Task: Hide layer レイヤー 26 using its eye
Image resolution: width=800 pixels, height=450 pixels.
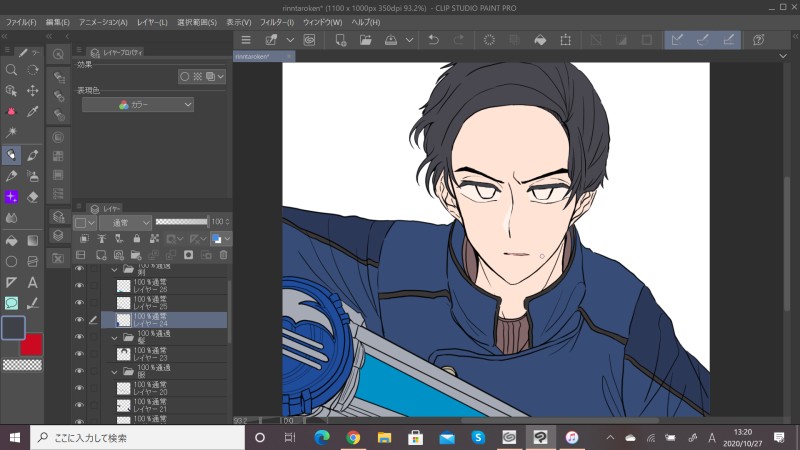Action: (x=79, y=286)
